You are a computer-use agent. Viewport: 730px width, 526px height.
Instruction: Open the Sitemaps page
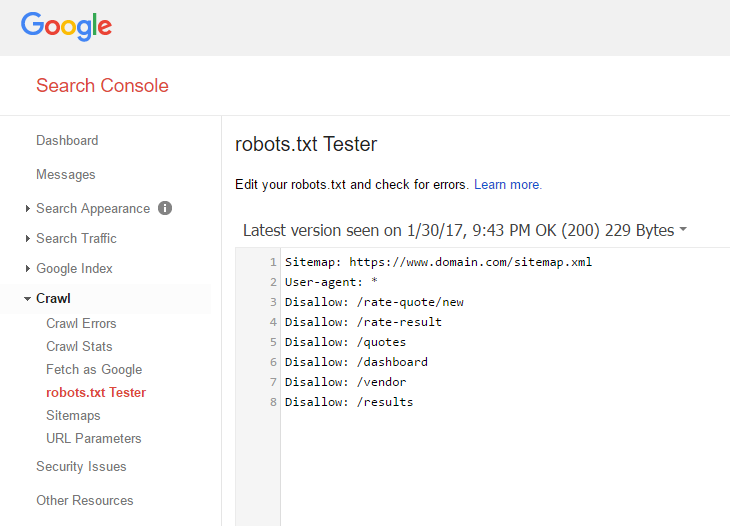point(73,416)
